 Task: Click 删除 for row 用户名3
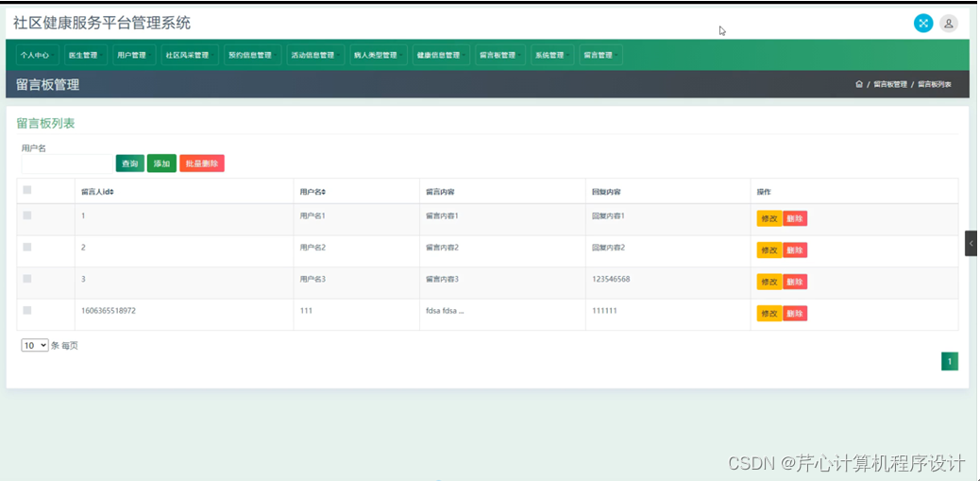pos(795,282)
